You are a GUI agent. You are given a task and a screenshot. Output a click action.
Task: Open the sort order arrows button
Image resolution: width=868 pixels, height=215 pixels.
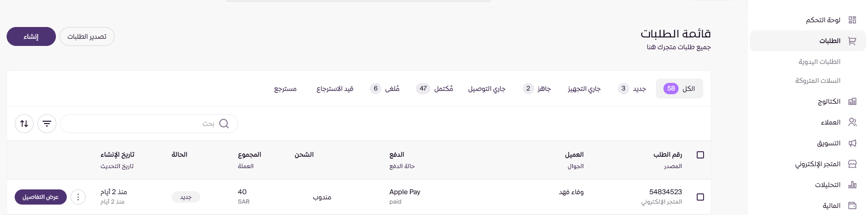click(24, 124)
